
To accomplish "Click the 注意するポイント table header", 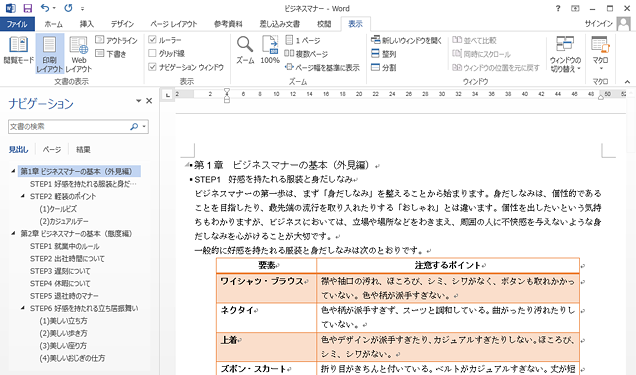I will [x=448, y=266].
